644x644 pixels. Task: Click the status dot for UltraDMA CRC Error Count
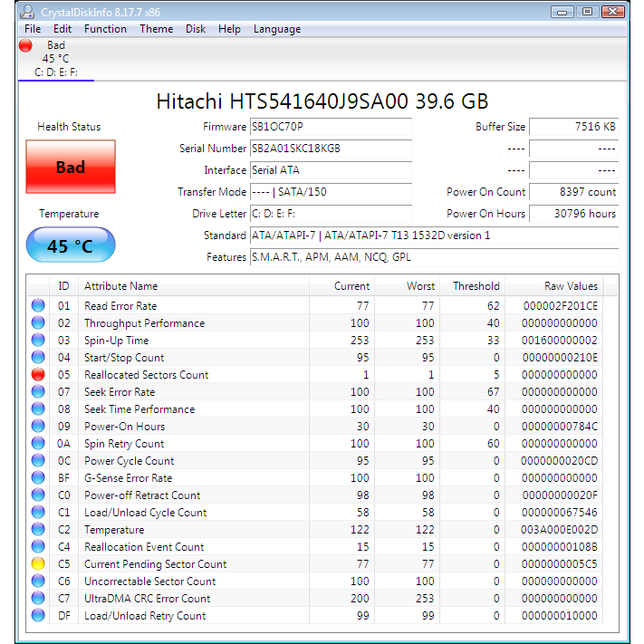(38, 599)
